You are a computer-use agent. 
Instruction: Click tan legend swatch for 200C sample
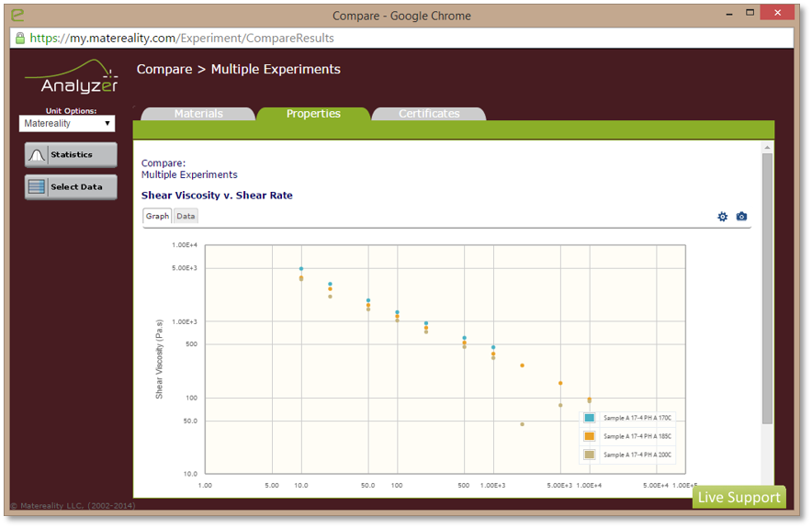coord(590,455)
